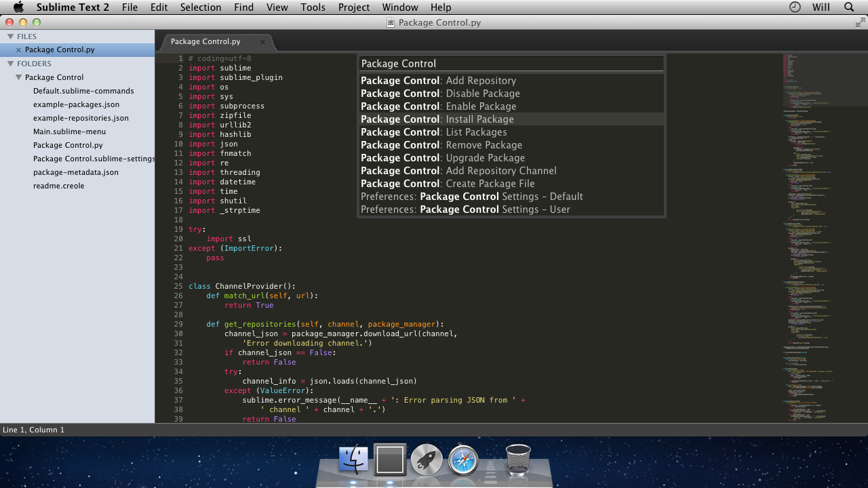Collapse the Package Control folder
The image size is (868, 488).
pos(19,77)
